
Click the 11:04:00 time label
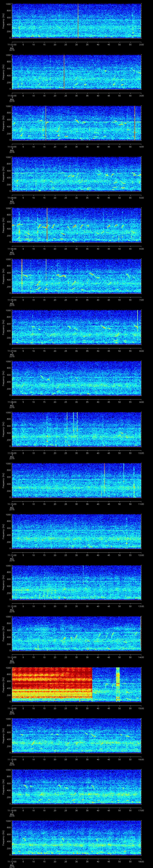pyautogui.click(x=12, y=197)
